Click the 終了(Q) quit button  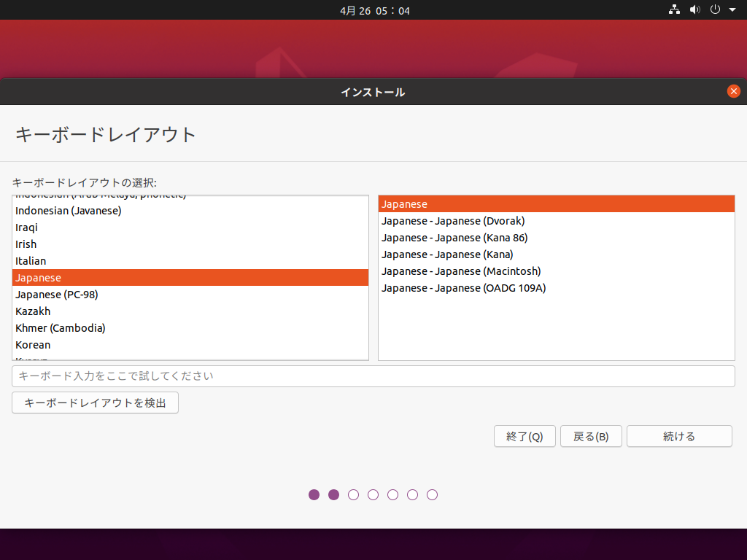click(x=525, y=436)
